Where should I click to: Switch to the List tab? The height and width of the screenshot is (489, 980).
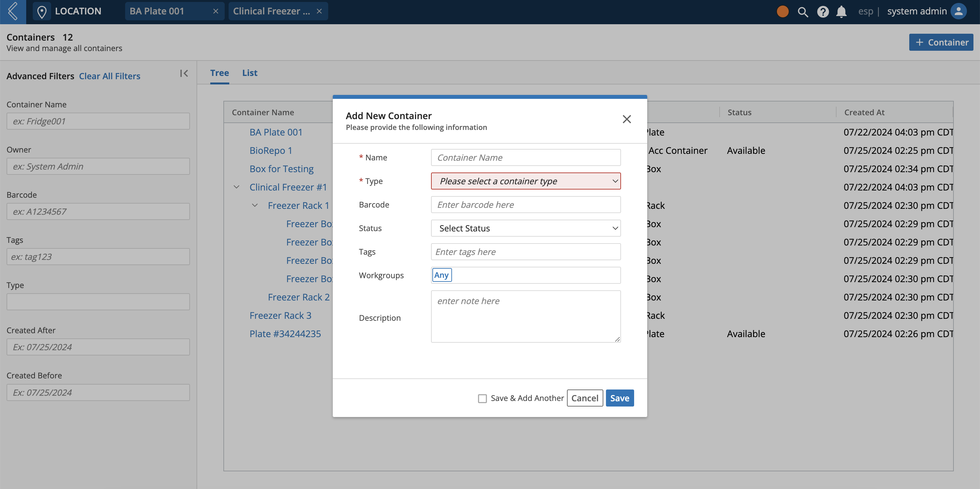coord(250,73)
